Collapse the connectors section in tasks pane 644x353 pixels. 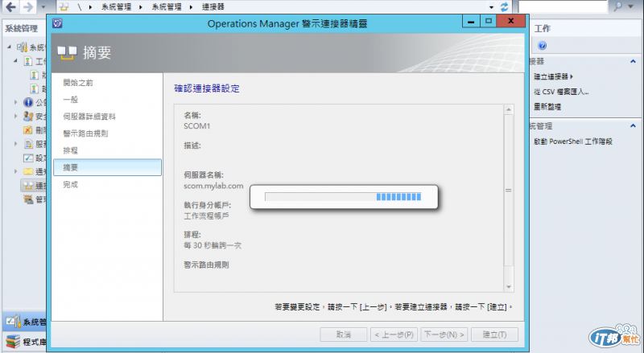(633, 62)
